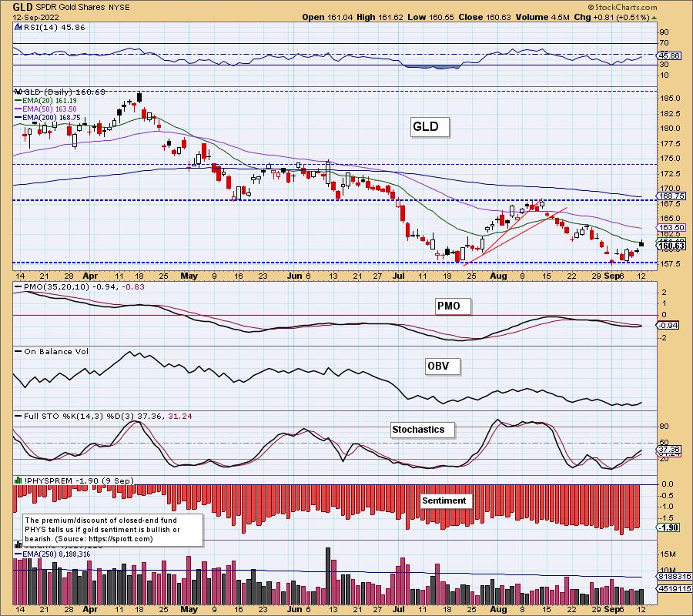The width and height of the screenshot is (693, 616).
Task: Click the boxed 'Stochastics' annotation label
Action: point(422,430)
